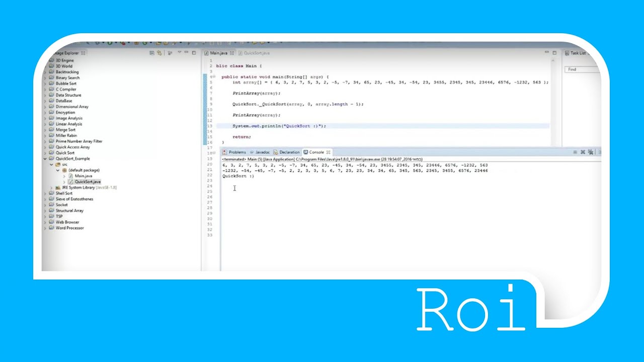Select Dimensional Array project
Viewport: 644px width, 362px height.
(x=72, y=107)
